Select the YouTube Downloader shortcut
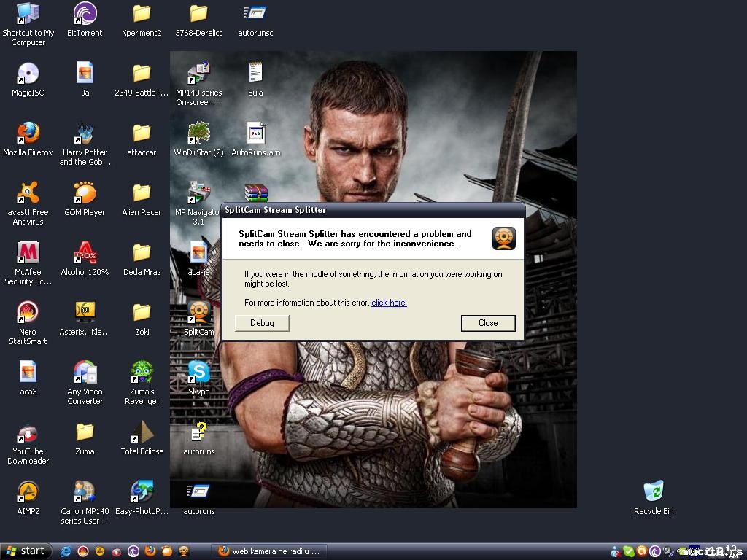 pyautogui.click(x=28, y=443)
